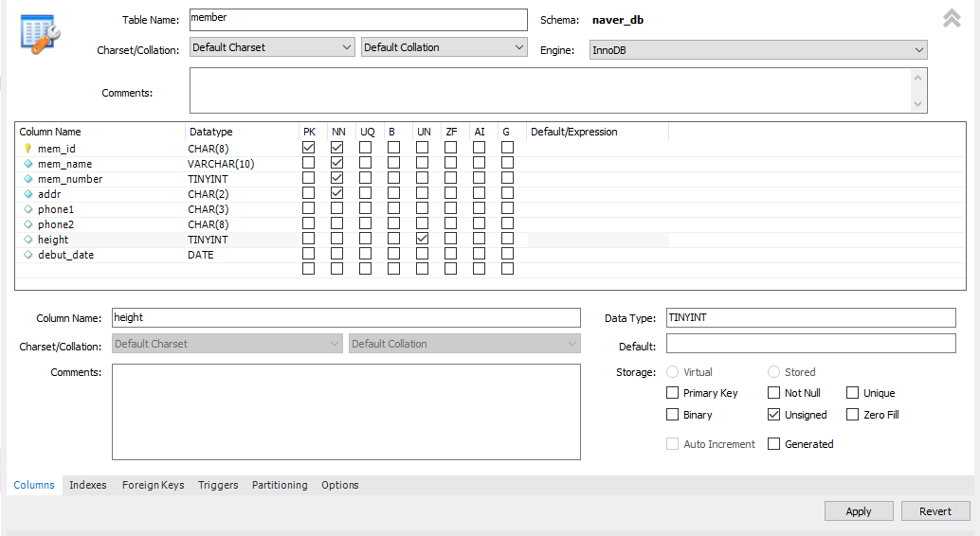Click the diamond icon beside phone2
The height and width of the screenshot is (536, 980).
27,224
